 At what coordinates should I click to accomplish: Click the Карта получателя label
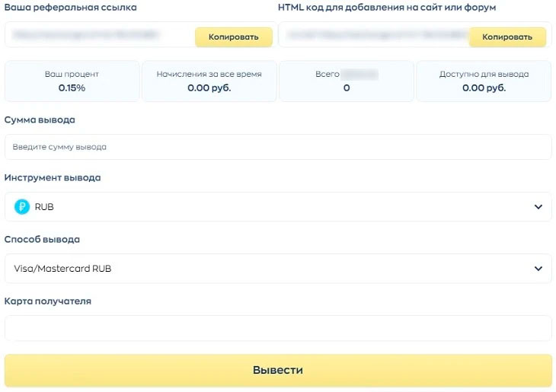click(48, 301)
